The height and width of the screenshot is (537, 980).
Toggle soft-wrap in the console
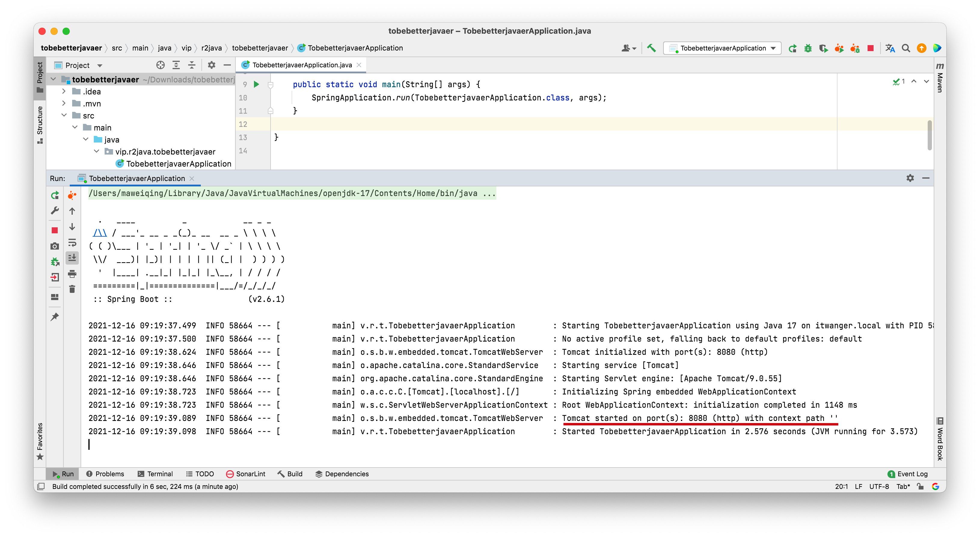point(72,242)
